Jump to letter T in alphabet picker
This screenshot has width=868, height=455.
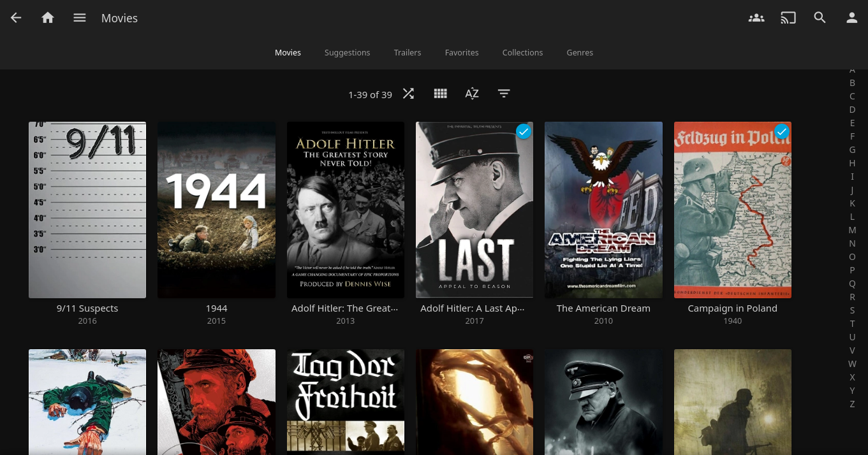click(x=852, y=324)
